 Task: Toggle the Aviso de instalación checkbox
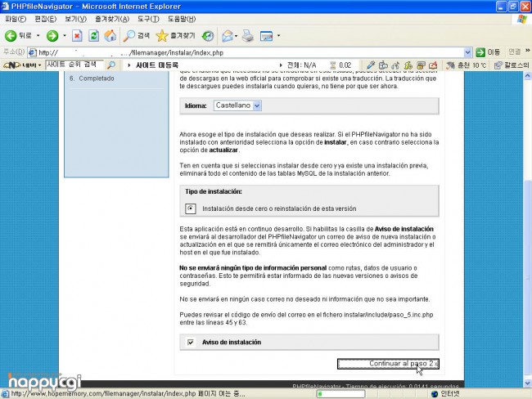coord(191,342)
